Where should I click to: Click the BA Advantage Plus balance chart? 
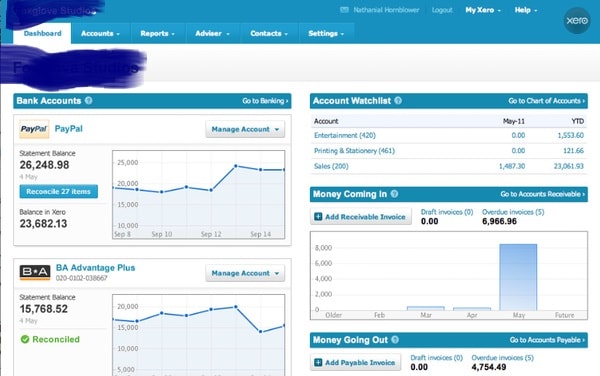(199, 335)
